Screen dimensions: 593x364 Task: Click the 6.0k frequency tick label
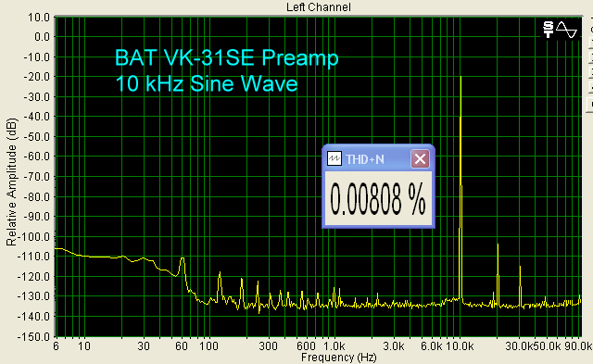[x=432, y=345]
